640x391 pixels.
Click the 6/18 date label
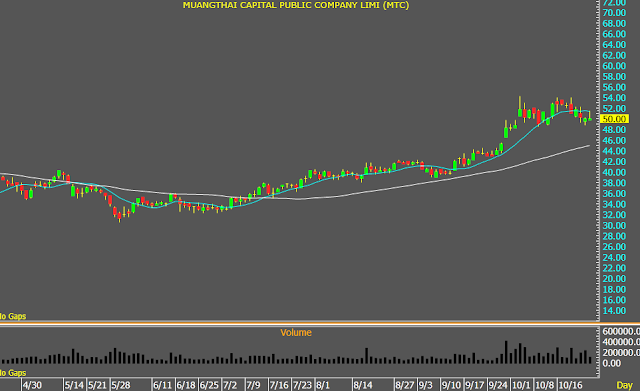point(186,385)
